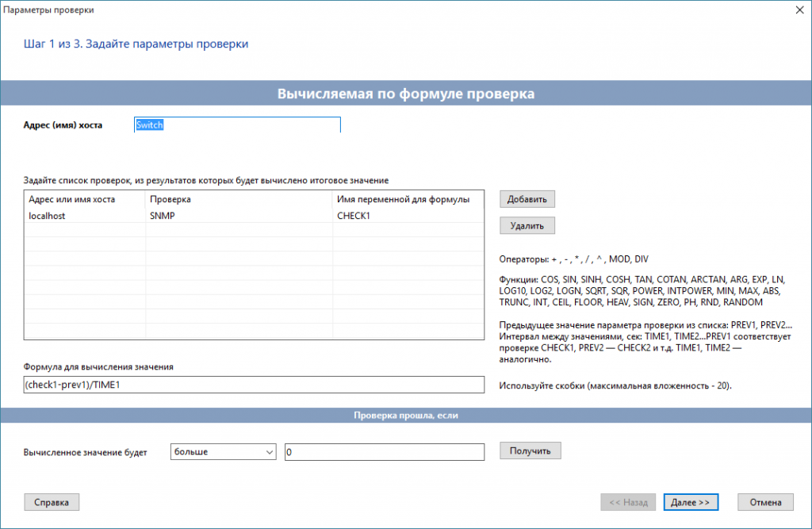This screenshot has width=812, height=529.
Task: Click the Имя переменной для формулы column header
Action: (406, 199)
